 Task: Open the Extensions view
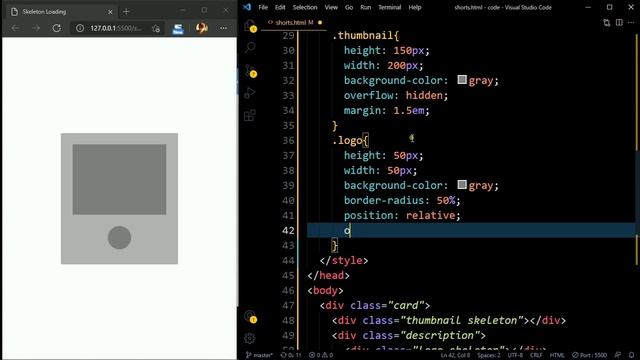click(x=250, y=116)
